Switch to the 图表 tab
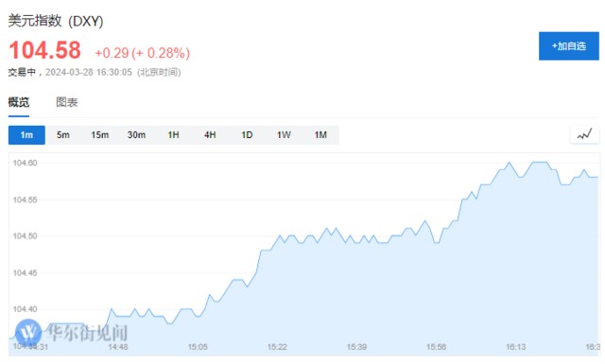This screenshot has height=364, width=605. coord(67,102)
